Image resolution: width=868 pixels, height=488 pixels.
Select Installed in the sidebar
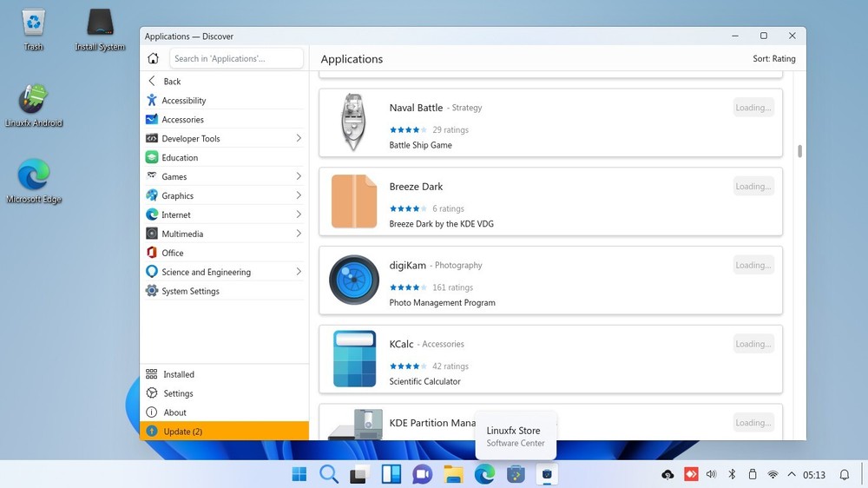pos(179,374)
